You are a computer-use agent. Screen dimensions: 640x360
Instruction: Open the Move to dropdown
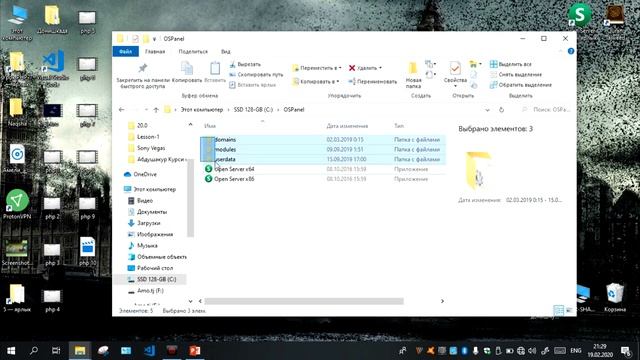(x=317, y=68)
